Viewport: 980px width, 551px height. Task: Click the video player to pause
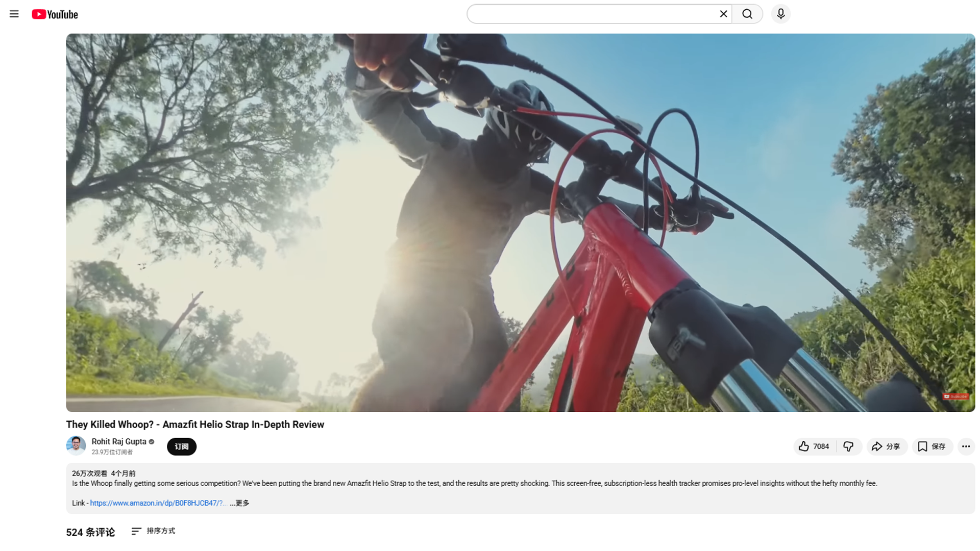tap(520, 222)
